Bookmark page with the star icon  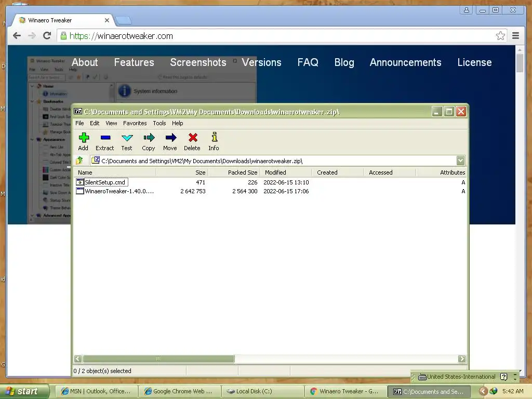500,36
